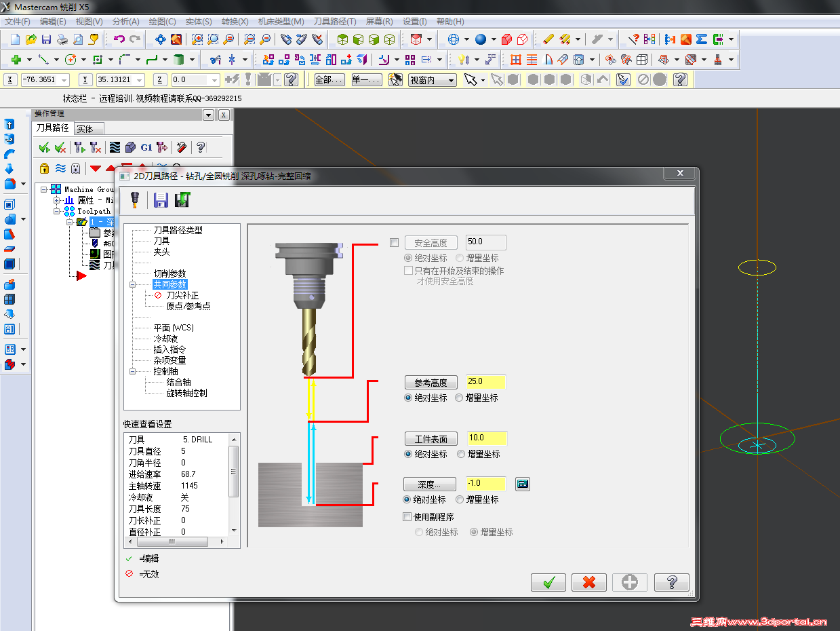
Task: Click the 全部 selection button
Action: pyautogui.click(x=329, y=80)
